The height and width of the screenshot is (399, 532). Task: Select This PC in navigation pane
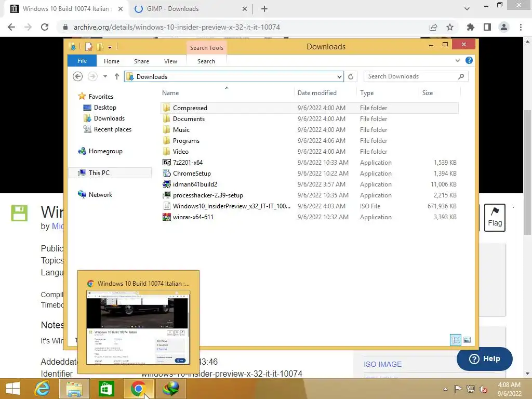tap(99, 172)
